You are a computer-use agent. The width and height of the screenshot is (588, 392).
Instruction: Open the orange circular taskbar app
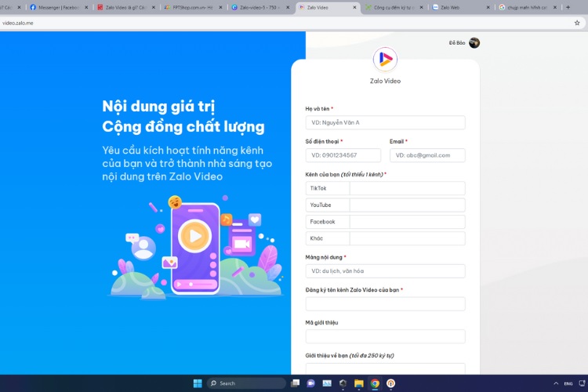[390, 383]
